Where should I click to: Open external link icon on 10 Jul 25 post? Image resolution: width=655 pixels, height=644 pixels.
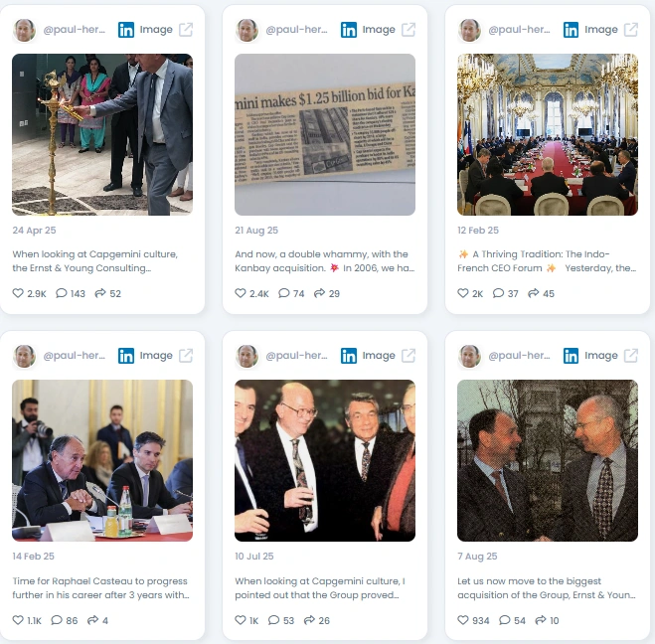[x=409, y=356]
